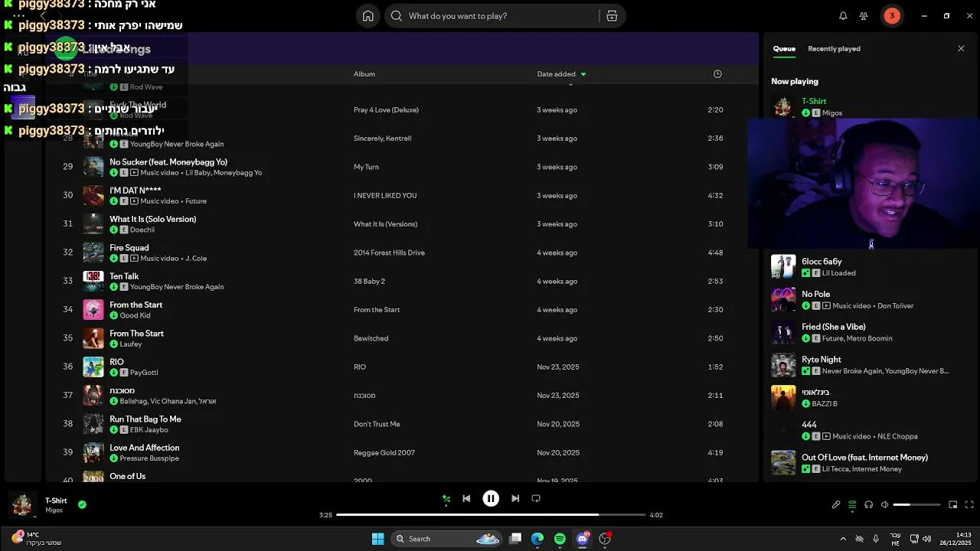The width and height of the screenshot is (980, 551).
Task: Open album link Bewitched
Action: 371,338
